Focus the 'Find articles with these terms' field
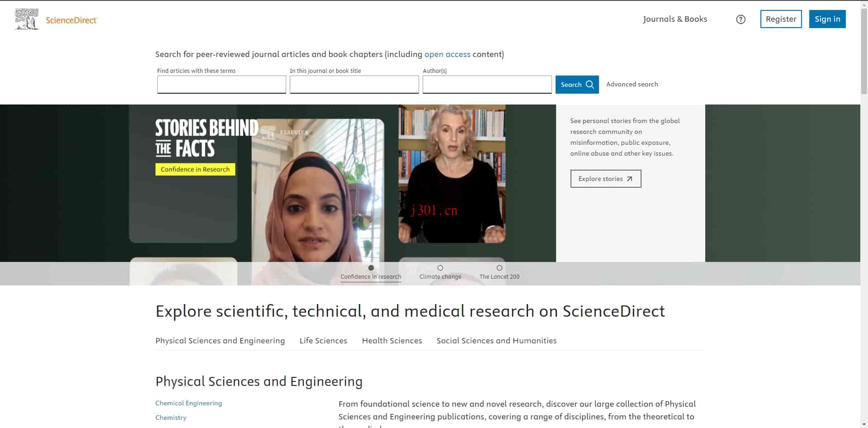The width and height of the screenshot is (868, 428). click(x=222, y=85)
